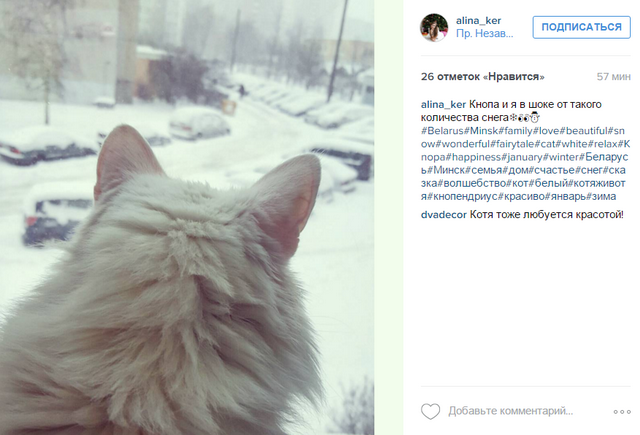The height and width of the screenshot is (435, 640).
Task: Open alina_ker username in header
Action: [x=478, y=20]
